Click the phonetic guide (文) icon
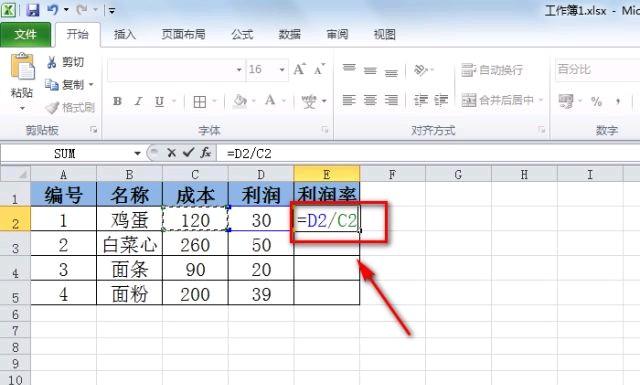Viewport: 640px width, 385px height. (x=309, y=101)
